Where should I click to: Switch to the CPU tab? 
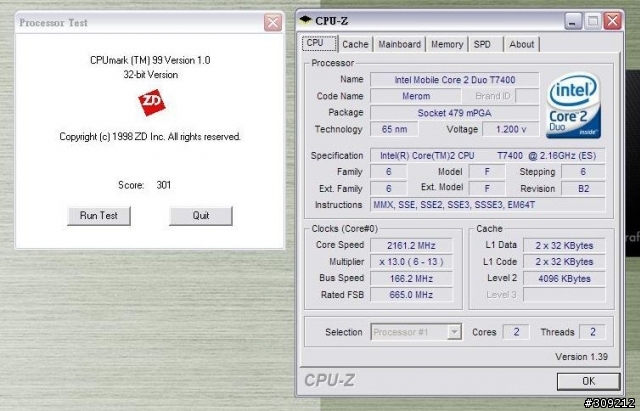pyautogui.click(x=320, y=43)
